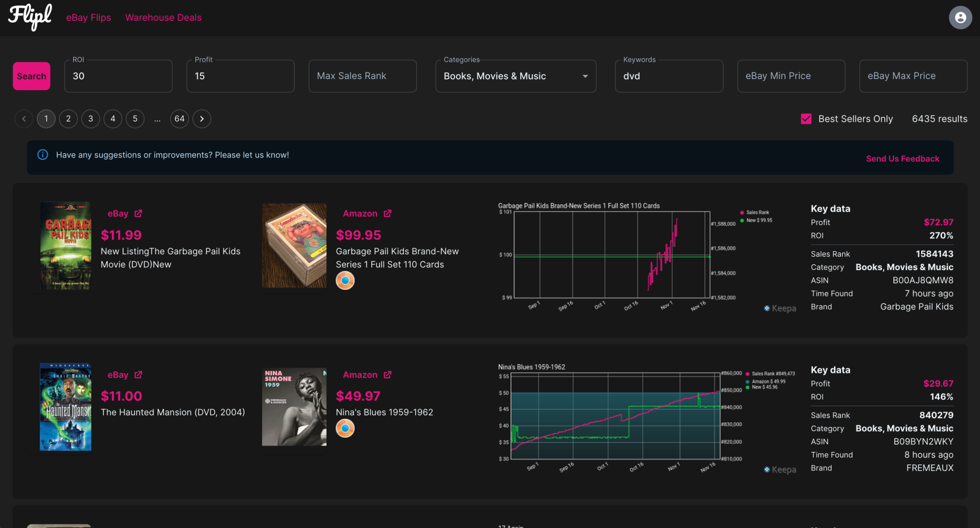
Task: Click the $49.97 Amazon price
Action: click(x=358, y=396)
